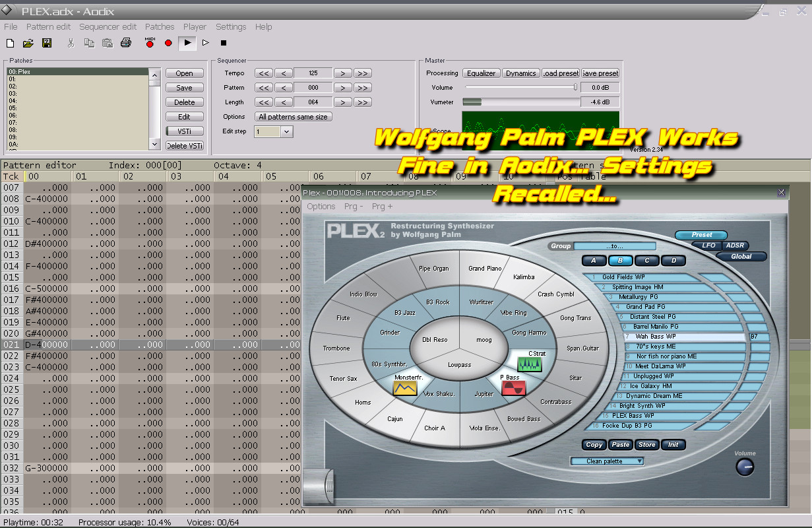Select Plex preset bank C

point(647,261)
